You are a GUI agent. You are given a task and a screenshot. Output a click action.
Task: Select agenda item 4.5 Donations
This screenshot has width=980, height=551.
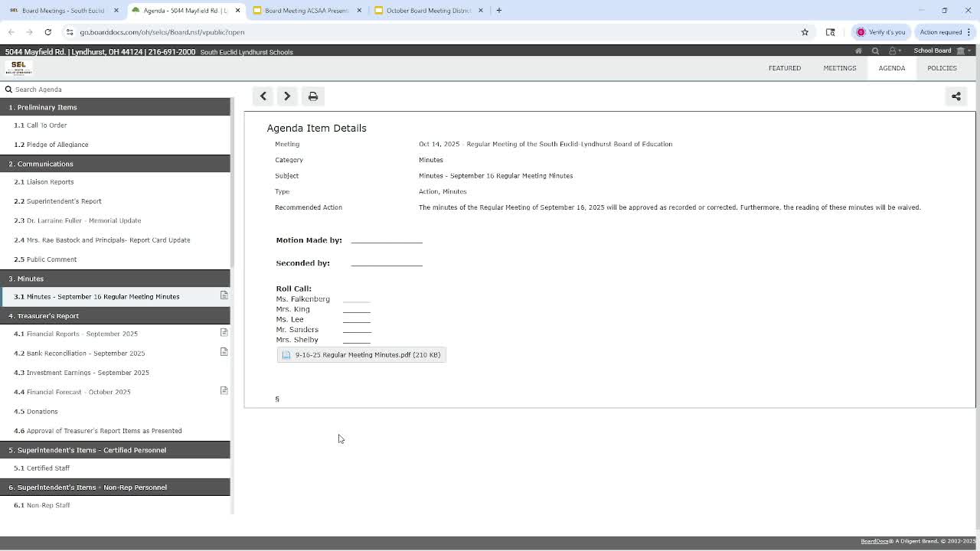click(x=115, y=412)
